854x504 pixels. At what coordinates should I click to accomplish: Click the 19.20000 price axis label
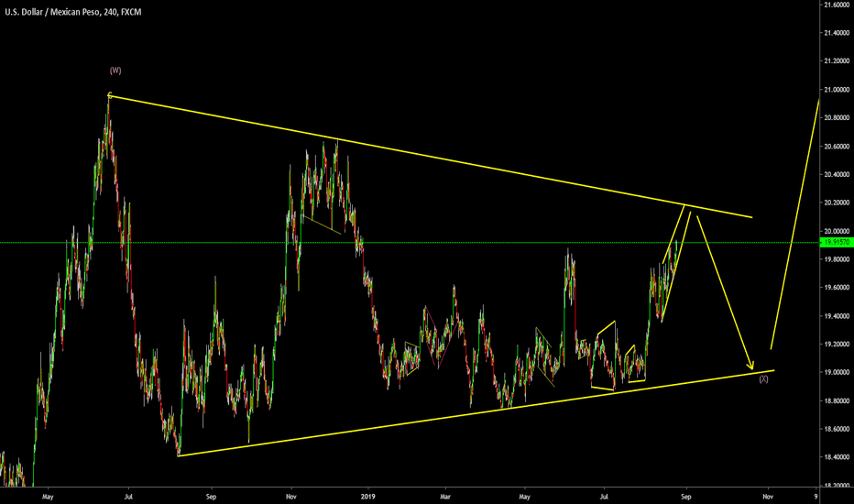point(837,345)
